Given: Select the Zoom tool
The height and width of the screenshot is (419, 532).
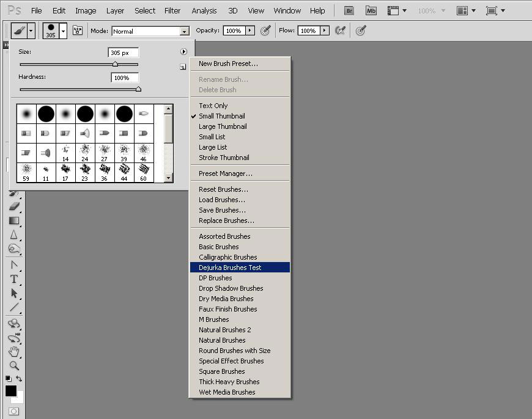Looking at the screenshot, I should pyautogui.click(x=13, y=366).
